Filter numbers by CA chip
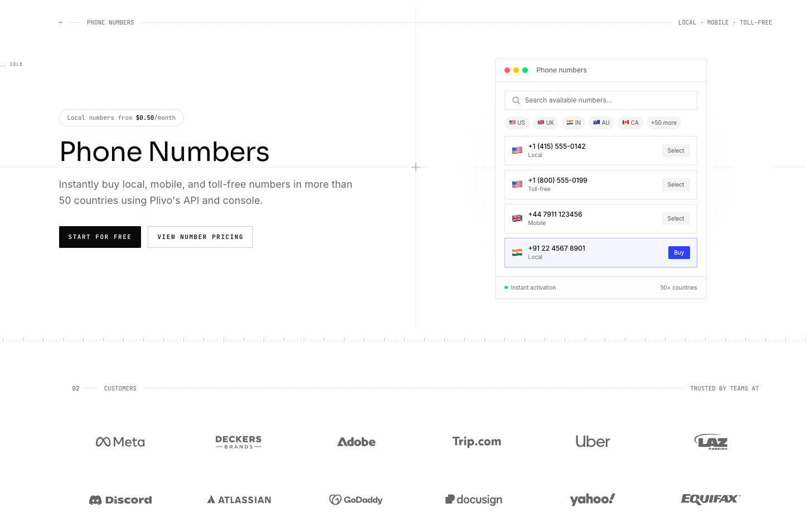 pos(630,123)
